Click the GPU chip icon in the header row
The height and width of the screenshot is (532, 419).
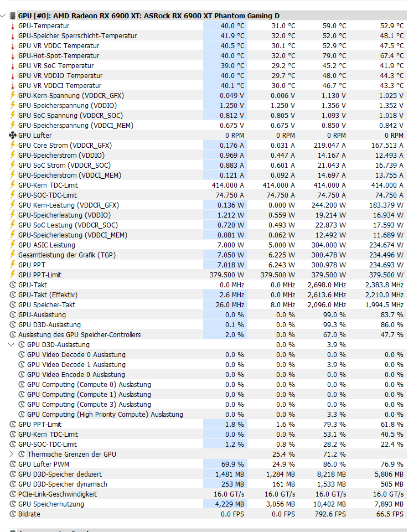[x=13, y=16]
